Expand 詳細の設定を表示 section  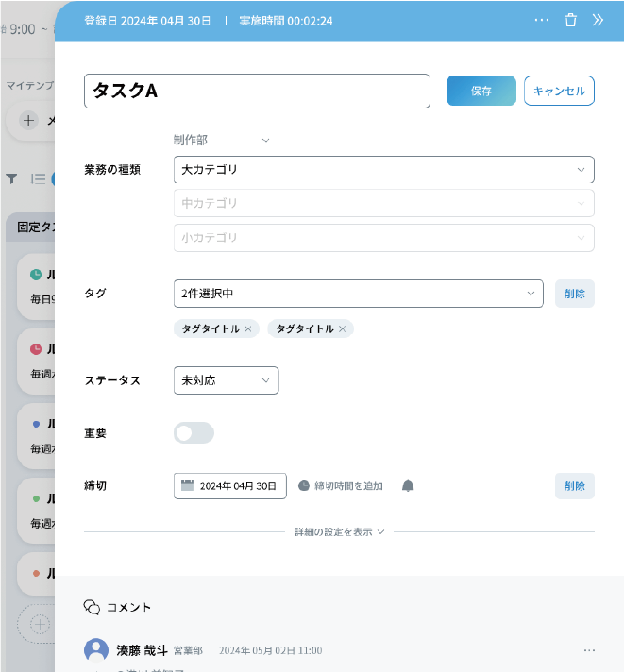pos(340,532)
